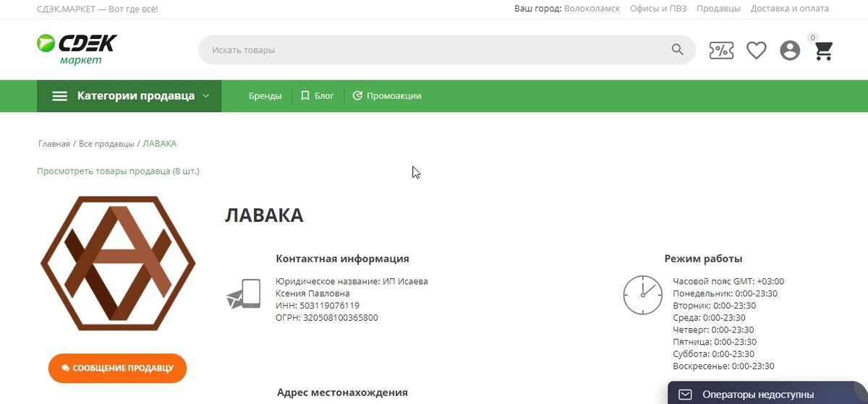Open the promo coupons percent icon
The height and width of the screenshot is (404, 868).
(x=721, y=50)
